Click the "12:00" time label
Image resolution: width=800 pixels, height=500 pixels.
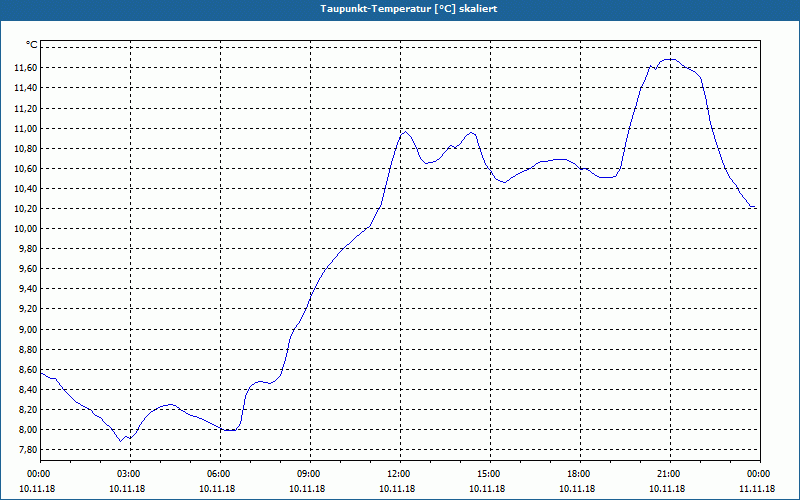coord(400,474)
